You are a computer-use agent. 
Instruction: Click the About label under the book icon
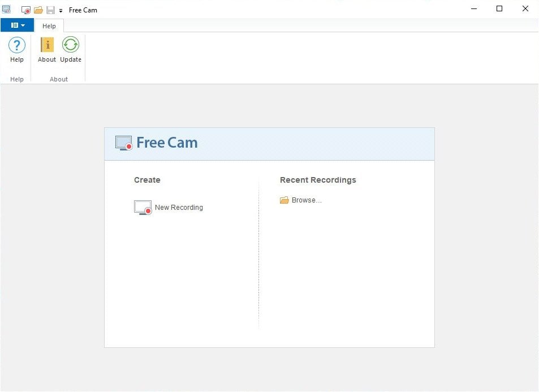tap(47, 60)
